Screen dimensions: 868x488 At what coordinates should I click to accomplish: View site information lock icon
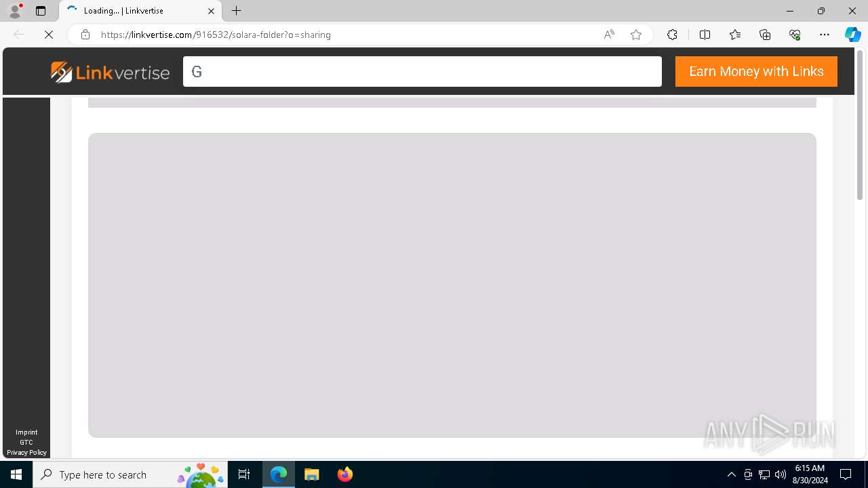point(85,35)
